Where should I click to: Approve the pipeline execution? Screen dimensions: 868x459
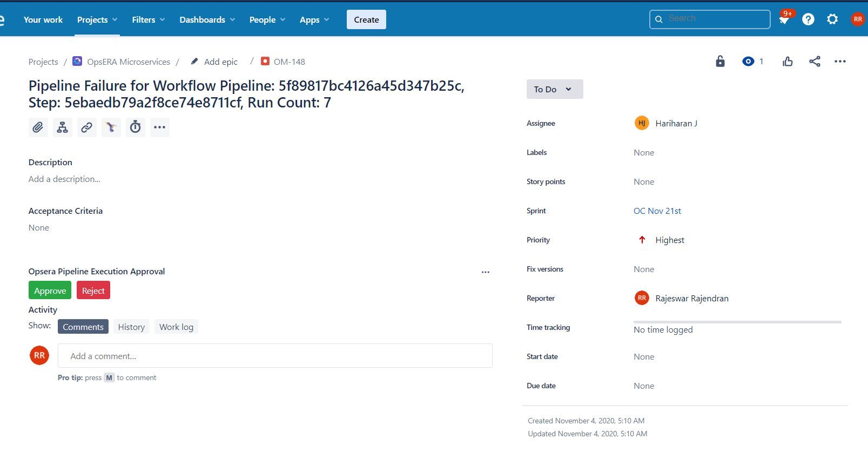(x=50, y=291)
